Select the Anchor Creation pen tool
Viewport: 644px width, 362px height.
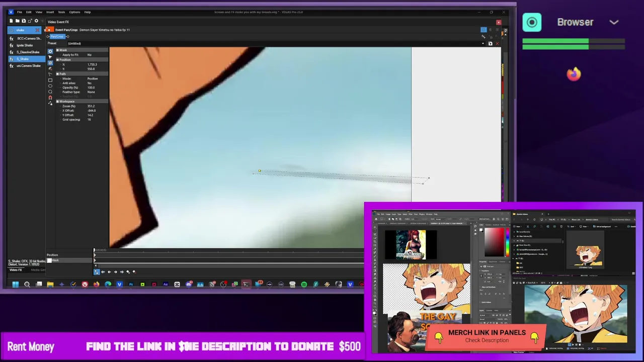point(50,62)
